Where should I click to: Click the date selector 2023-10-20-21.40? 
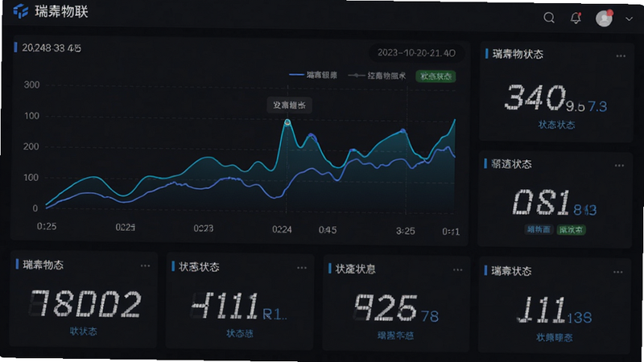pyautogui.click(x=416, y=53)
